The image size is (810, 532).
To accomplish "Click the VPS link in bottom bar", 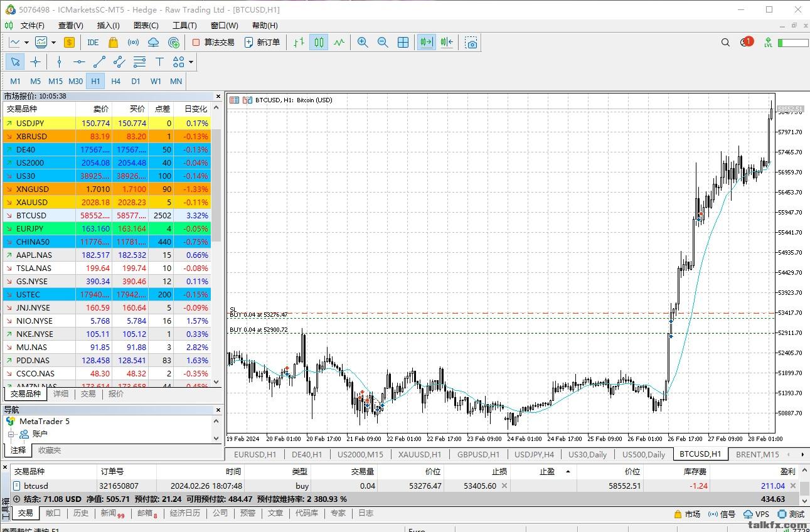I will click(756, 514).
